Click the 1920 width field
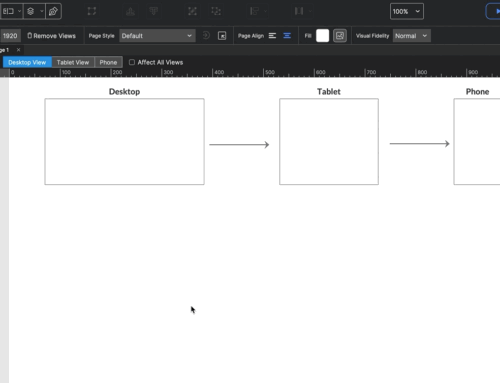 10,36
